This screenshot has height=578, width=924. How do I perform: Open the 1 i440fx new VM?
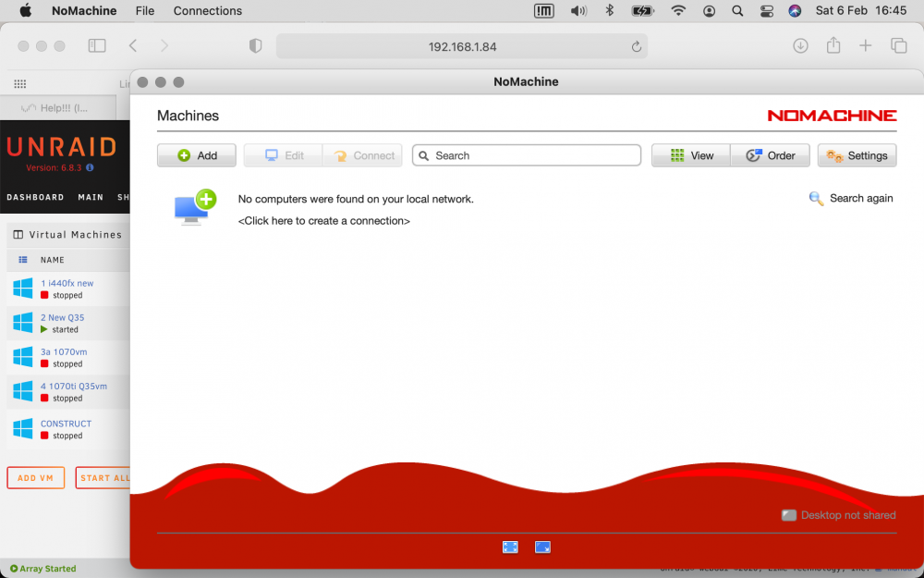tap(67, 283)
